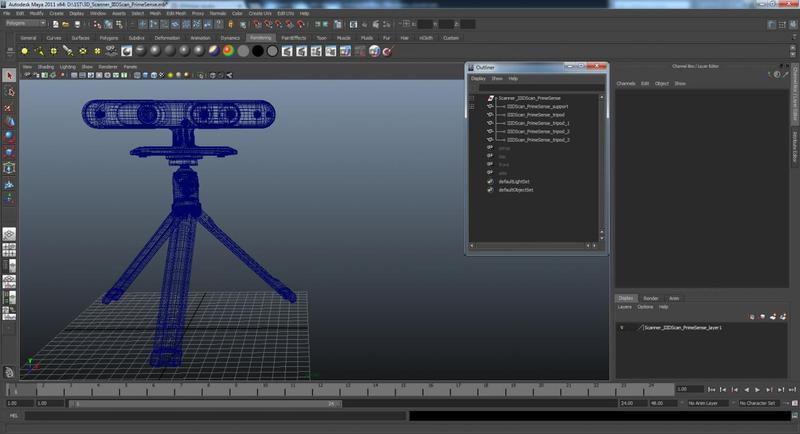Image resolution: width=800 pixels, height=434 pixels.
Task: Open the No Anim Layer dropdown
Action: [x=704, y=403]
